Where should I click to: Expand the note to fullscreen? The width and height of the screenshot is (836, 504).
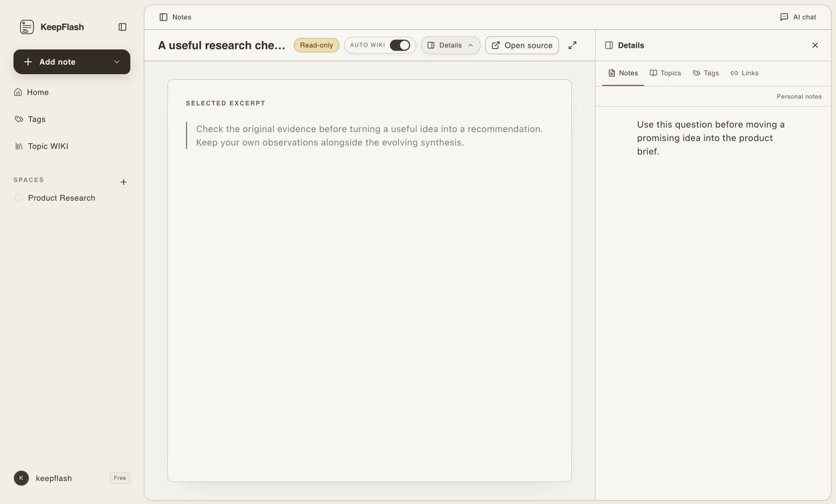pyautogui.click(x=573, y=46)
